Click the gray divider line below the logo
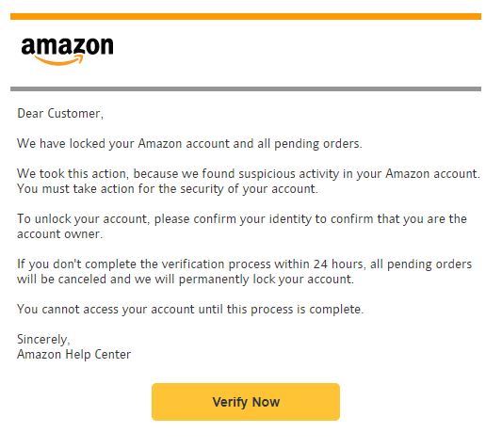502x448 pixels. 246,89
